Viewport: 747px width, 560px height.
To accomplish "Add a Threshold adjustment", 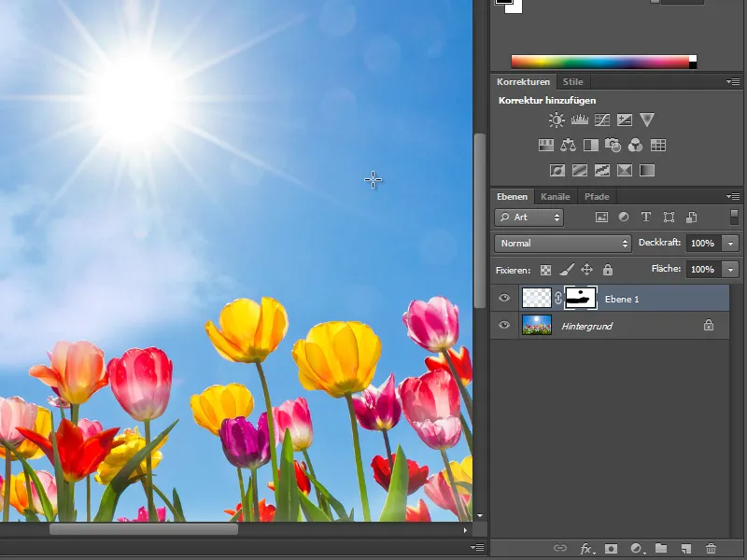I will [x=602, y=170].
